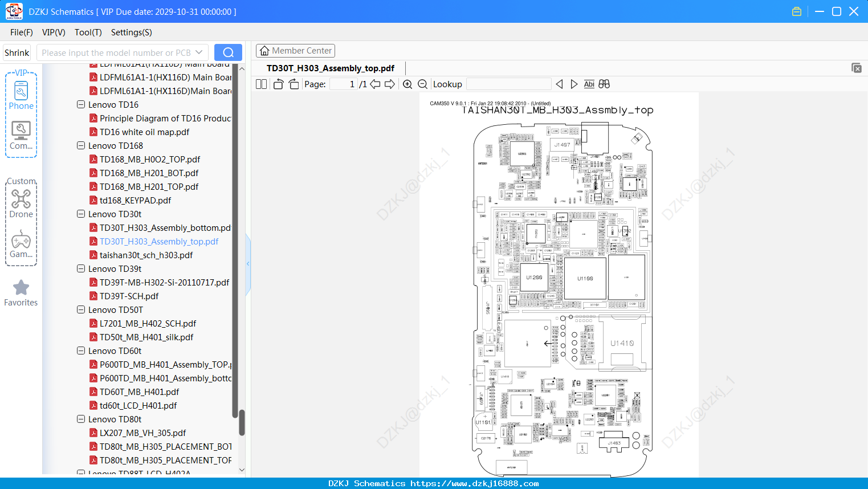Collapse the Lenovo TD60t folder

[x=81, y=351]
